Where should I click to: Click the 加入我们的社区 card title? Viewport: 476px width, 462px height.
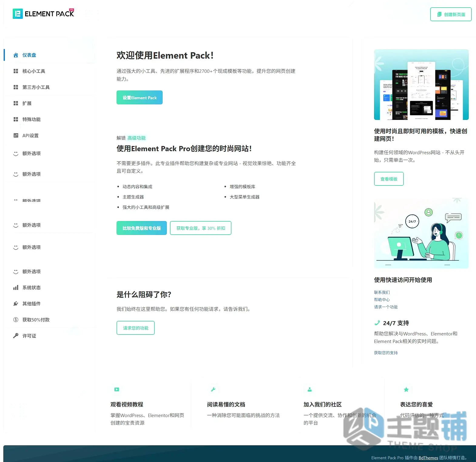(x=322, y=404)
